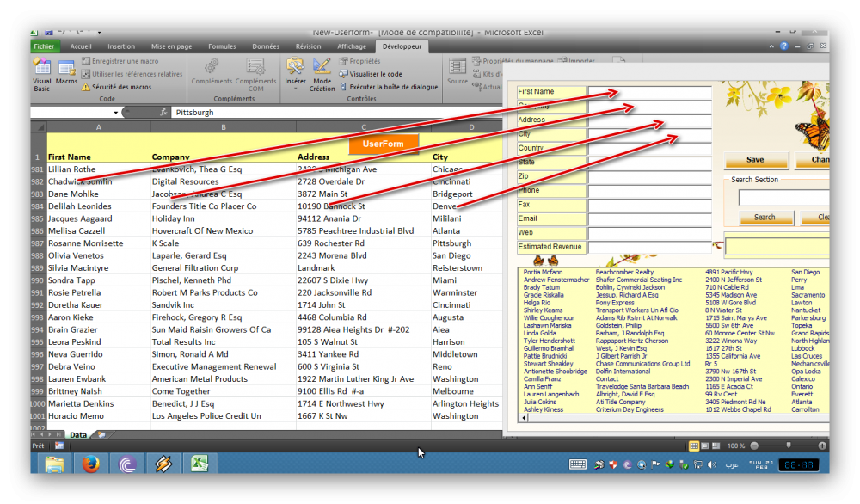Open the Macros dialog

[66, 72]
